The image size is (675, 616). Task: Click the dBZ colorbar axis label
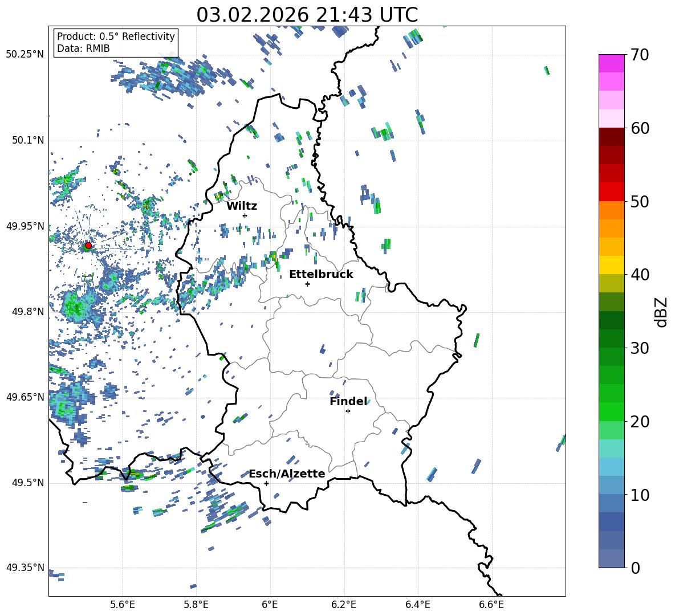[x=661, y=312]
